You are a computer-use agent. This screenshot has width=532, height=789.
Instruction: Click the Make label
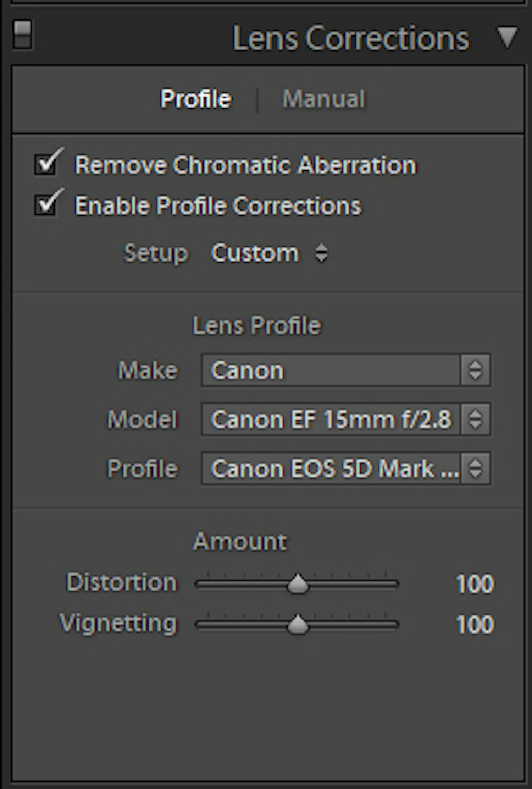pyautogui.click(x=148, y=370)
